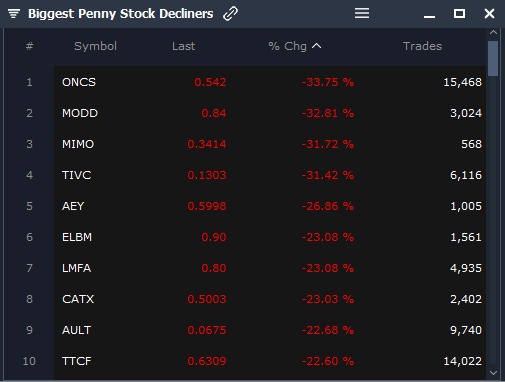Sort by the Last column header
505x382 pixels.
click(x=183, y=46)
